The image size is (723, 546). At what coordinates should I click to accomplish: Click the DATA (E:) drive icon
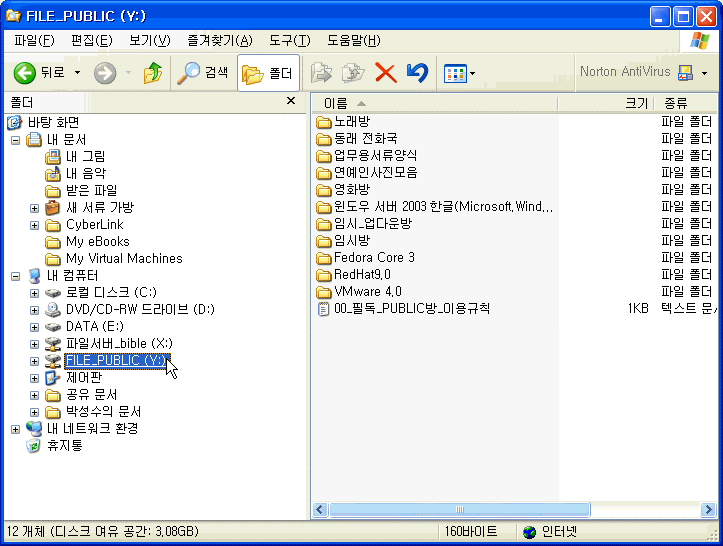click(x=53, y=327)
